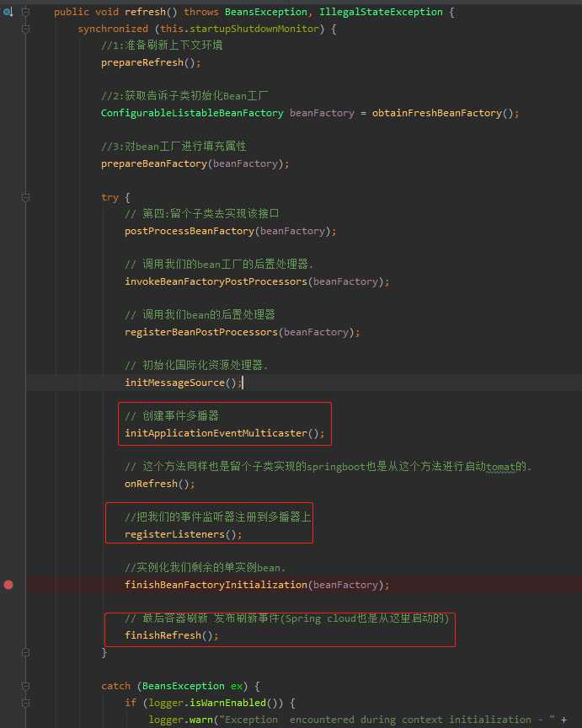The height and width of the screenshot is (728, 582).
Task: Click the ex variable in catch clause
Action: click(x=236, y=686)
